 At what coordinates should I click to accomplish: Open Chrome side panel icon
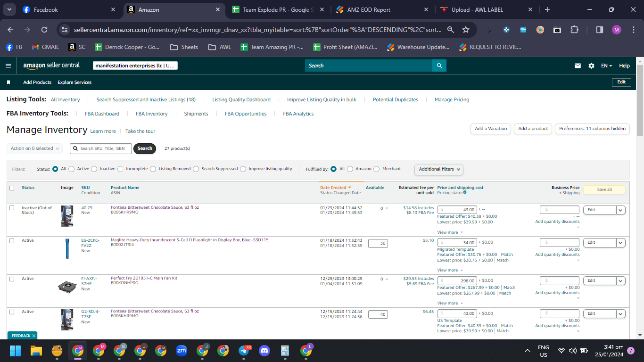pos(600,30)
